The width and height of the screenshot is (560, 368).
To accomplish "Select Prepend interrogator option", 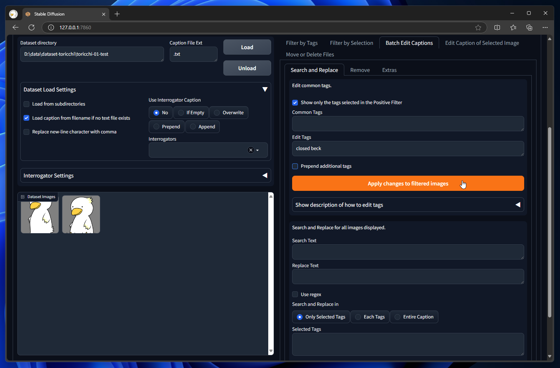I will click(x=166, y=126).
